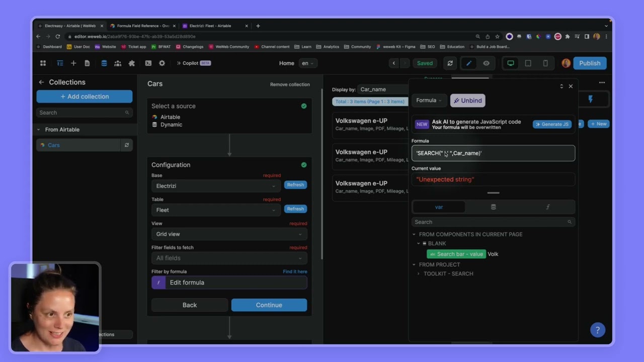644x362 pixels.
Task: Click Generate JS button
Action: (x=552, y=124)
